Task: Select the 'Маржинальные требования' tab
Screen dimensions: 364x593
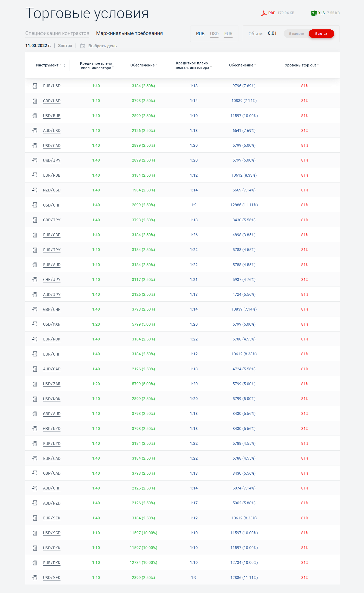Action: tap(129, 33)
